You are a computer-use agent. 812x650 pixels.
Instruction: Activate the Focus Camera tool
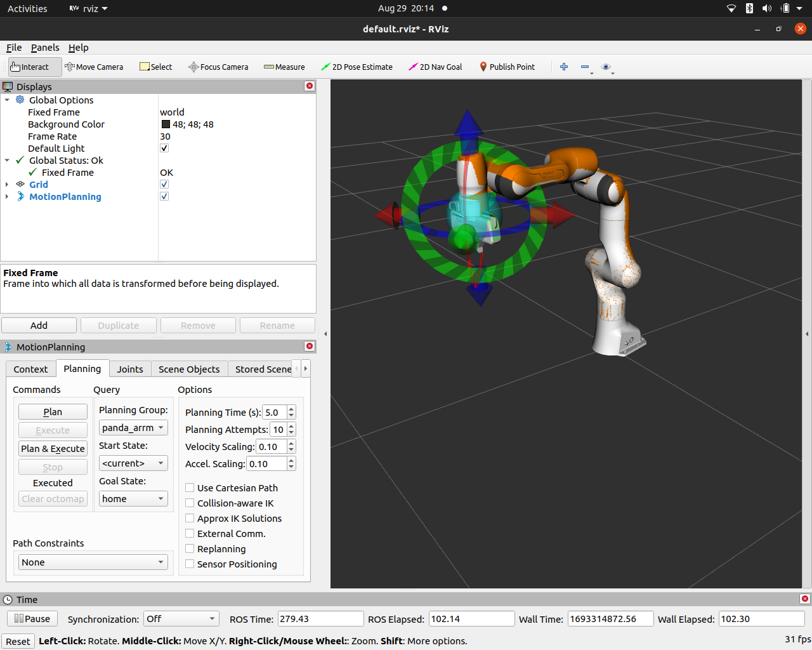218,67
